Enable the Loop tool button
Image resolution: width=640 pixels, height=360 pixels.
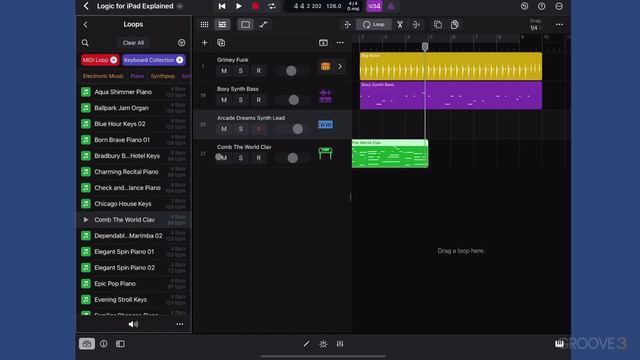pyautogui.click(x=374, y=24)
